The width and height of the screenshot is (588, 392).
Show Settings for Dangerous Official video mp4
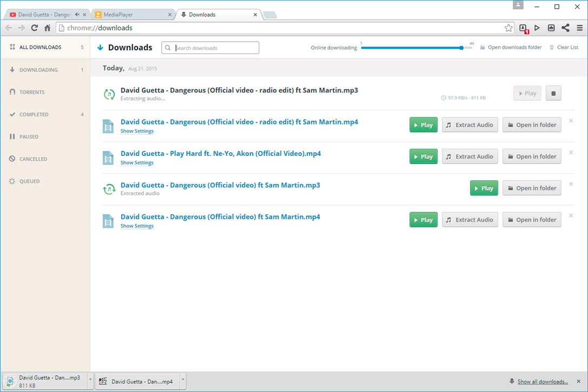click(137, 226)
